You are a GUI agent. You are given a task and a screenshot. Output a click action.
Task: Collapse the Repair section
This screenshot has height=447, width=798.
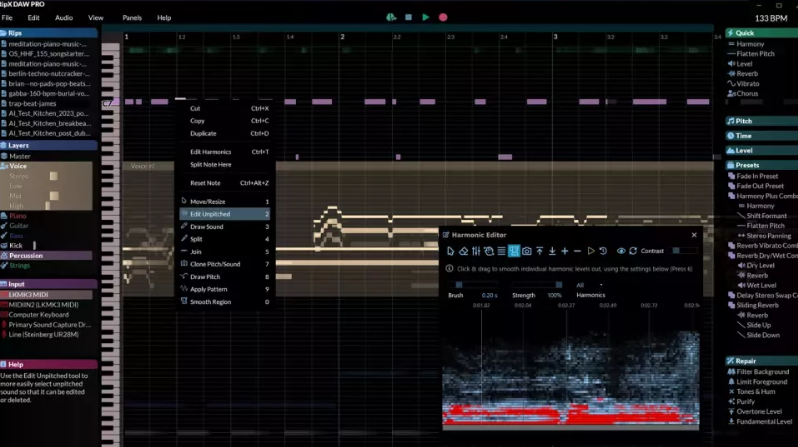click(x=761, y=361)
